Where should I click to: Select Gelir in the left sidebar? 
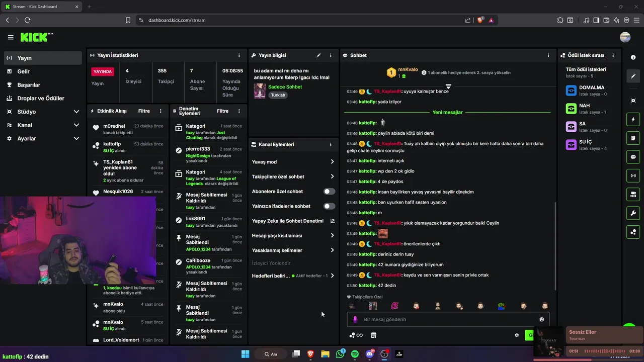click(x=42, y=71)
